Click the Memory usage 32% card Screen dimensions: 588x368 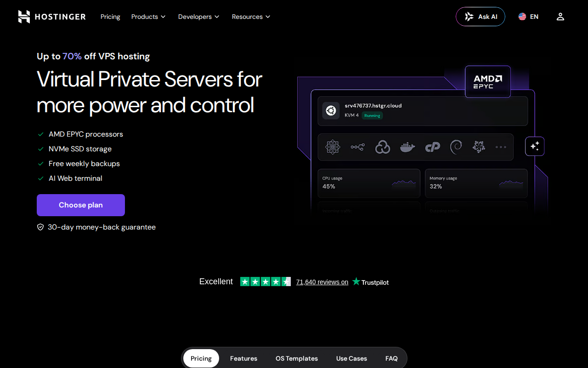pos(476,183)
